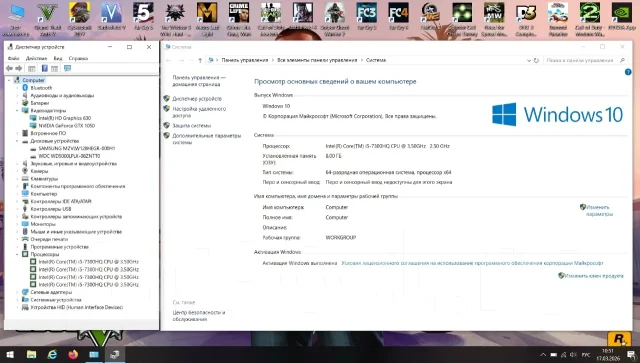Open the Microsoft license terms link
This screenshot has width=640, height=363.
tap(472, 263)
